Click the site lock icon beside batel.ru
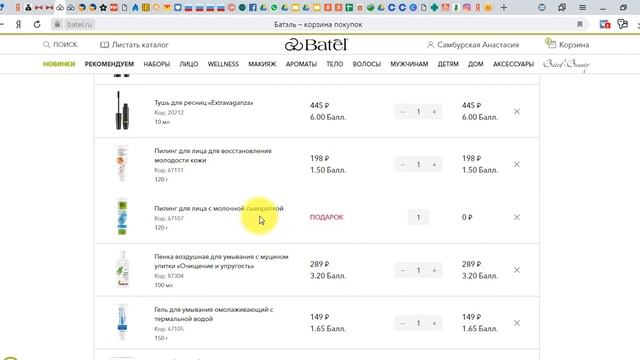Screen dimensions: 640x360 tap(58, 24)
